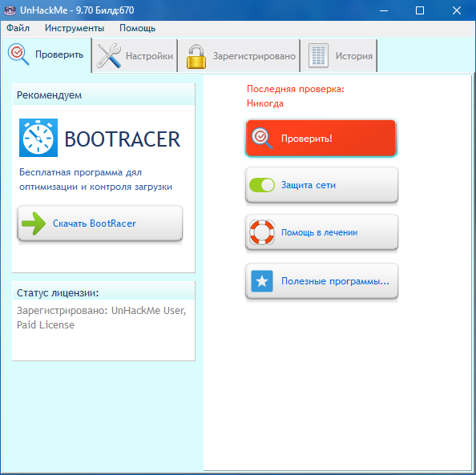
Task: Click the blue star icon
Action: (x=262, y=281)
